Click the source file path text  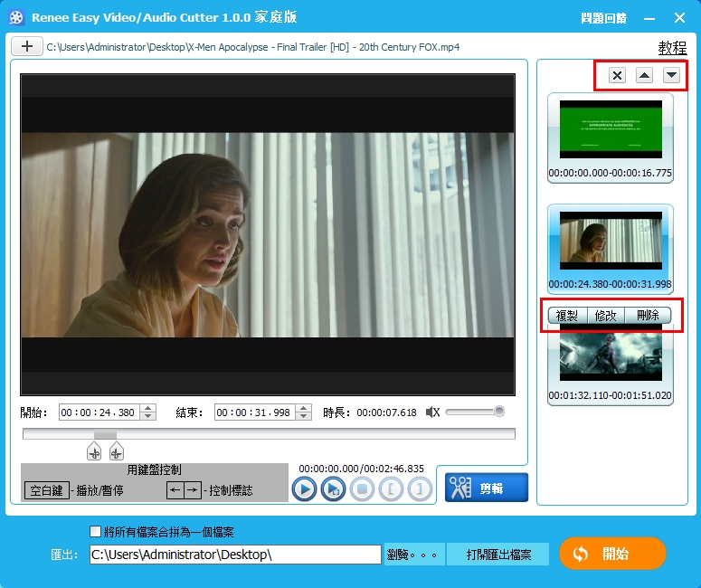click(x=253, y=47)
